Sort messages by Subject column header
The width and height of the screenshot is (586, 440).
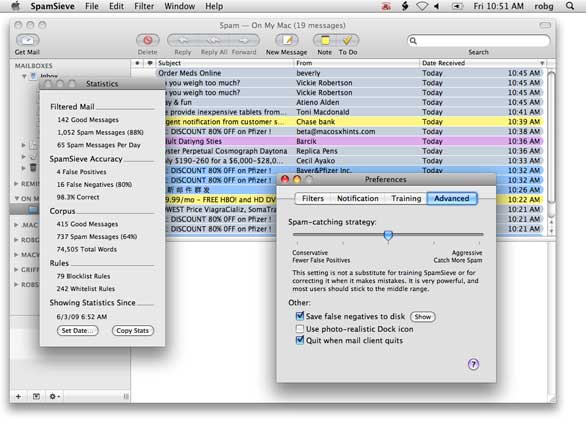pyautogui.click(x=224, y=63)
